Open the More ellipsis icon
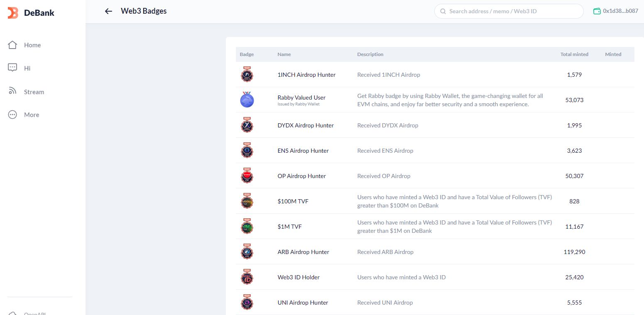 [12, 115]
